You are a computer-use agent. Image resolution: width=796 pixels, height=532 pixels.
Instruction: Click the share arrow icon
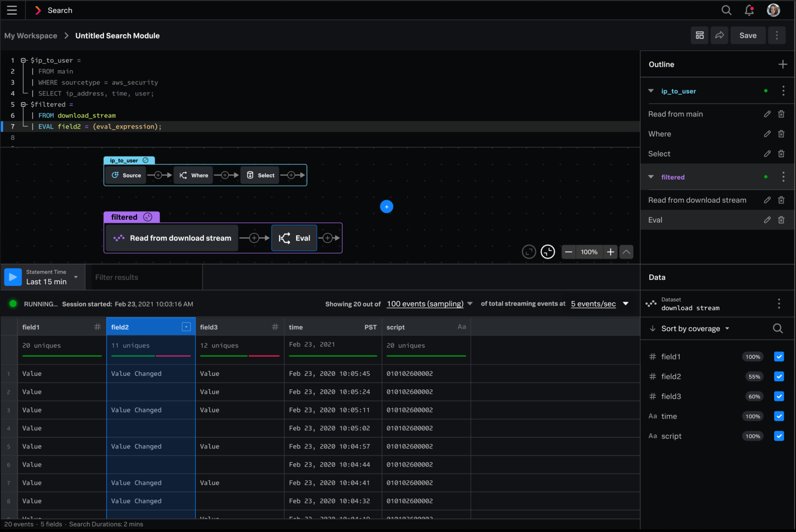point(719,35)
